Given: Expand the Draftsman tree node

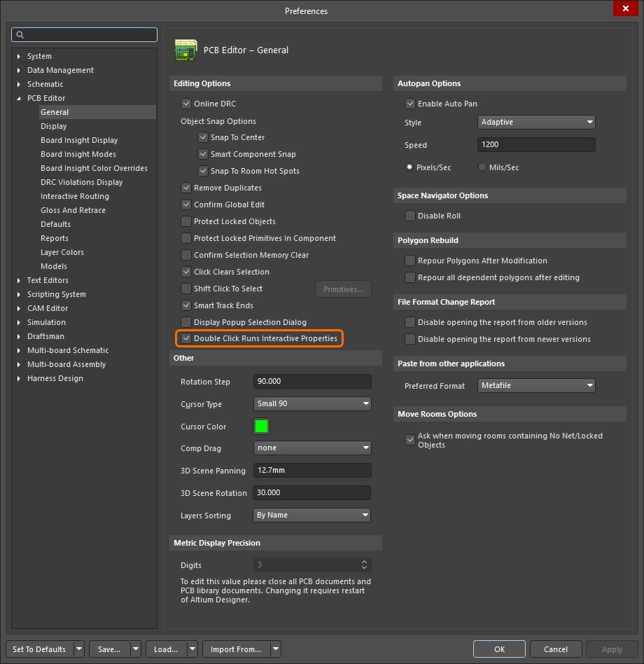Looking at the screenshot, I should pyautogui.click(x=19, y=337).
